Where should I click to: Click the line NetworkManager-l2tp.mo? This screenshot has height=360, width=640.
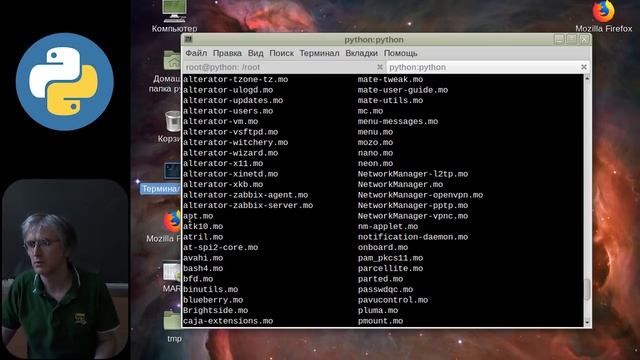[413, 174]
